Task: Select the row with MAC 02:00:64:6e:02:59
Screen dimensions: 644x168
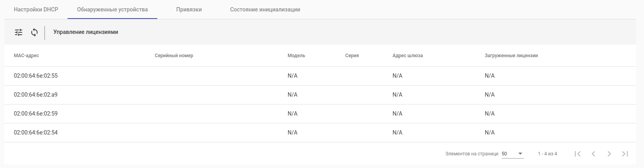Action: [36, 114]
